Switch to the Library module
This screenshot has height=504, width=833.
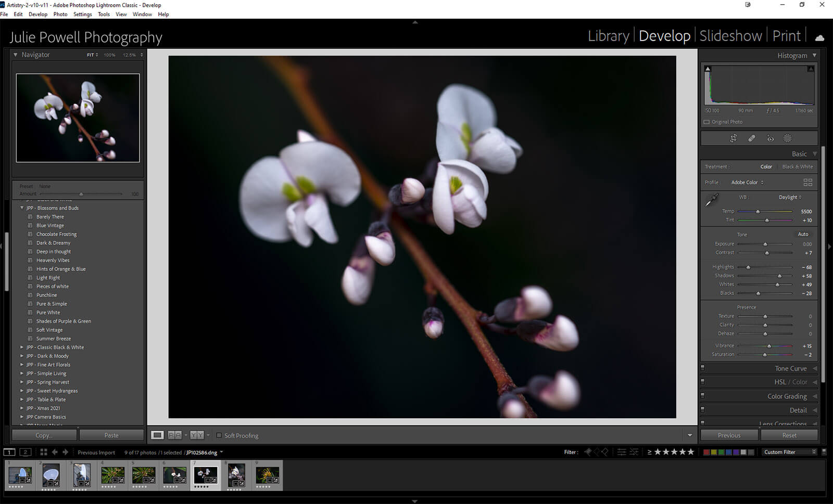tap(608, 36)
